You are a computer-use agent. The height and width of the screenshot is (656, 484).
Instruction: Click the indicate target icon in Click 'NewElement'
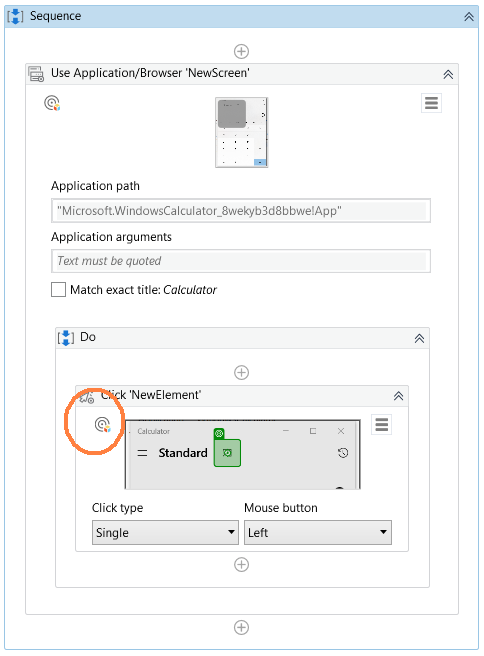click(102, 425)
